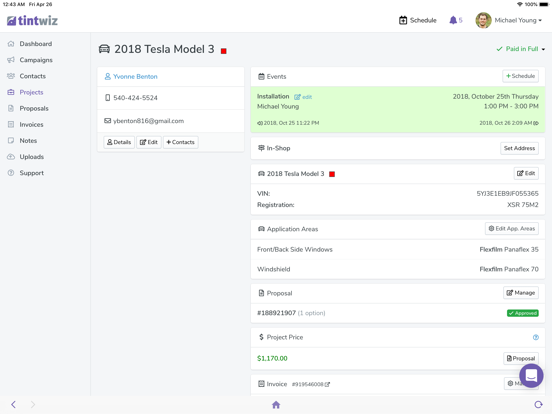Screen dimensions: 552x414
Task: Select the Windshield application row
Action: (x=398, y=269)
